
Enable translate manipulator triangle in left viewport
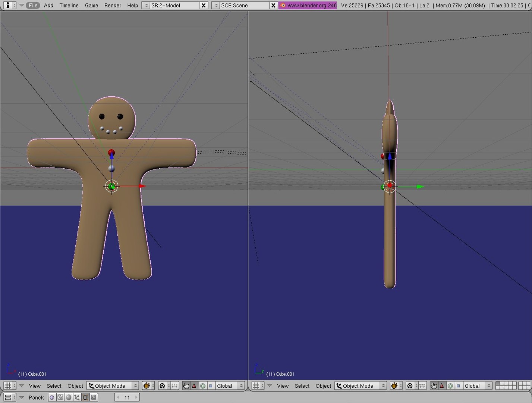tap(194, 386)
